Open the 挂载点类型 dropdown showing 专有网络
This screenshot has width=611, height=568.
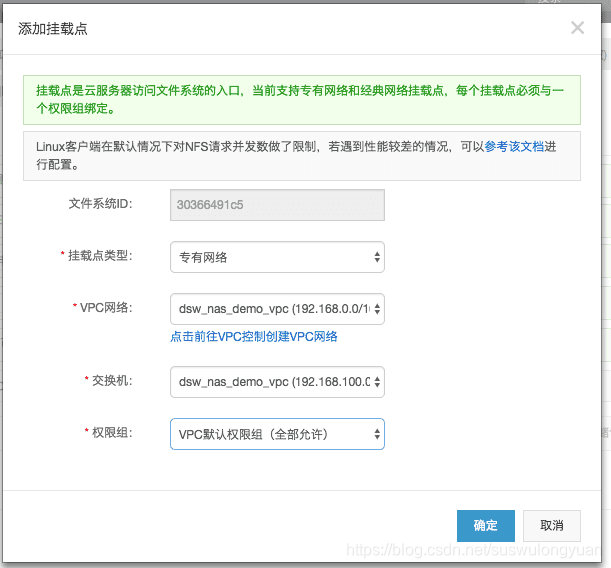tap(277, 257)
